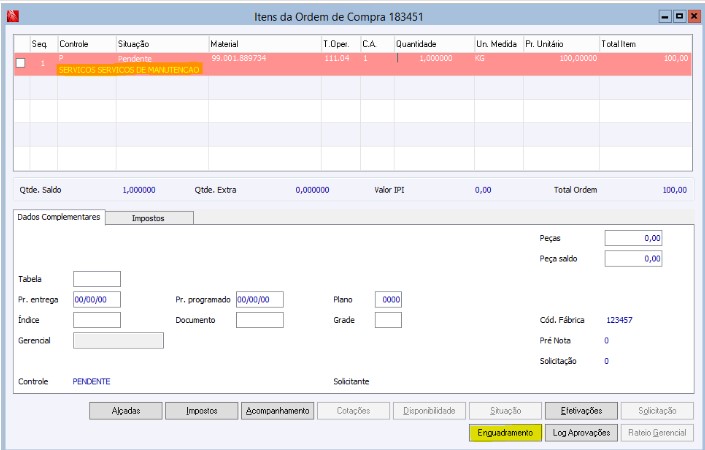Click the Peças value field
Image resolution: width=705 pixels, height=450 pixels.
(634, 238)
